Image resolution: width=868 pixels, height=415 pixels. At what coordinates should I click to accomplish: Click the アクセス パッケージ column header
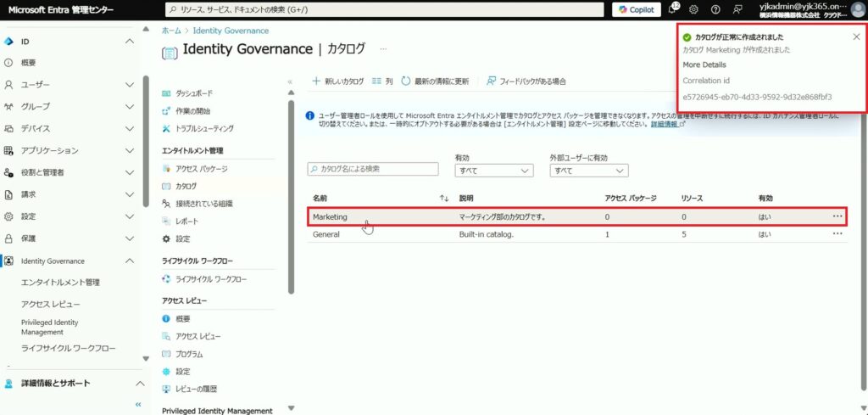click(x=631, y=198)
